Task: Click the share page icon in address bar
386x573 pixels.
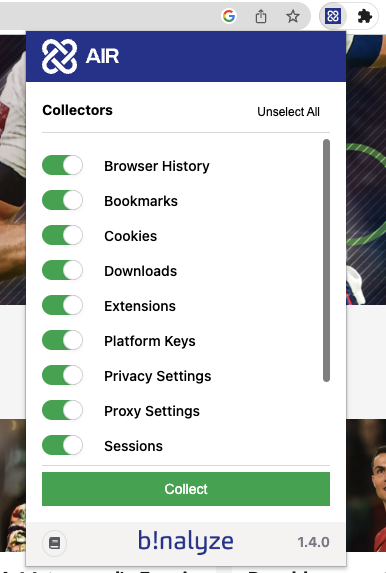Action: [x=261, y=16]
